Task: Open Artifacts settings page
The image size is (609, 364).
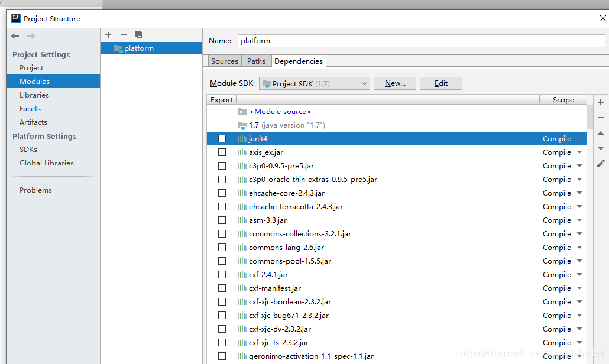Action: (x=33, y=122)
